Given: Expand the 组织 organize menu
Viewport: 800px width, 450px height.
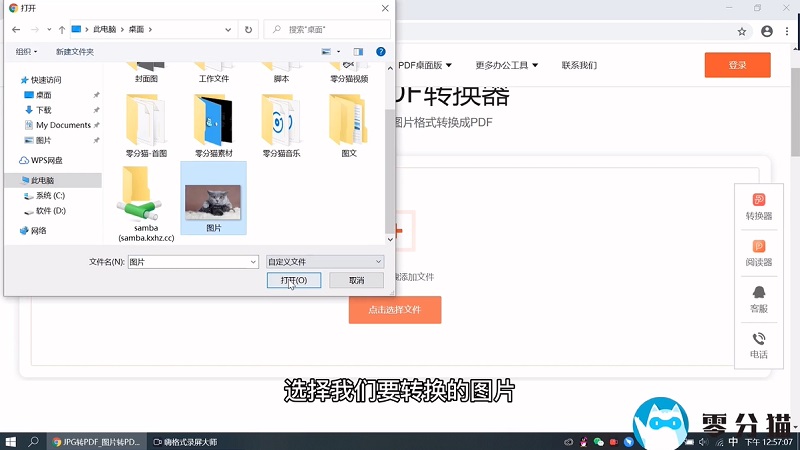Looking at the screenshot, I should pos(26,51).
